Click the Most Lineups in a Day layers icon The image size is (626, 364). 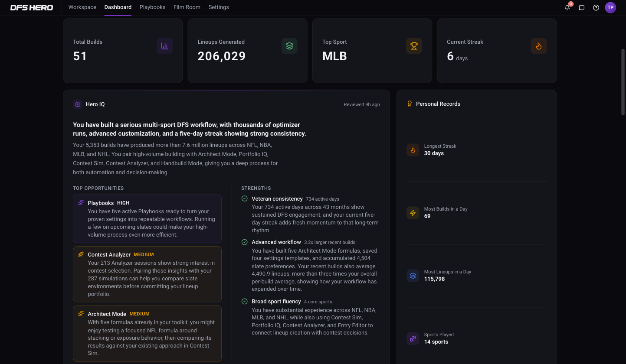[413, 276]
